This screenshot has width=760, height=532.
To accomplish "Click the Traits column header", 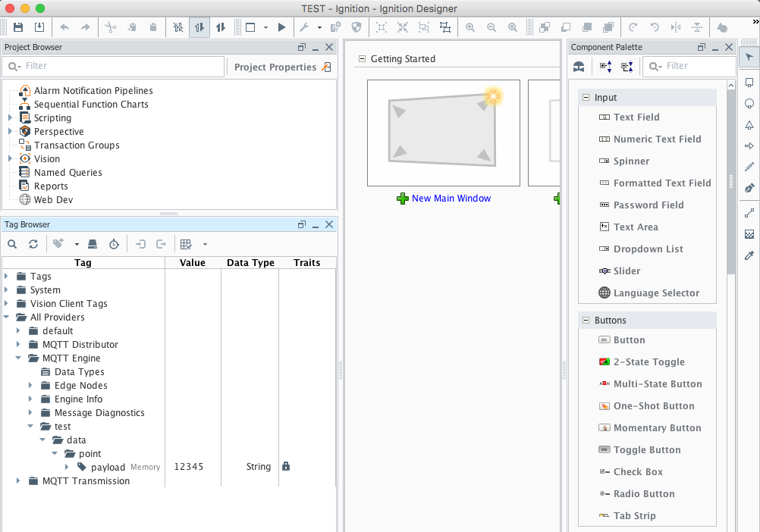I will [307, 262].
